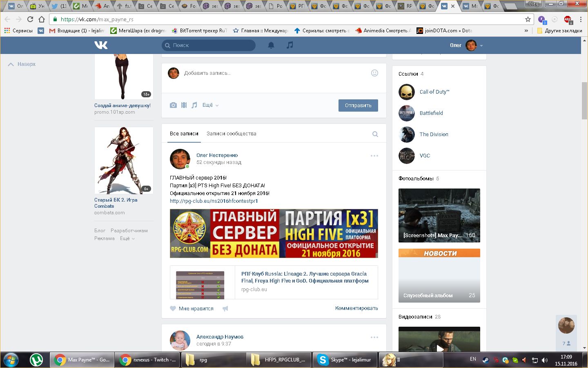Attach a video using the film icon
This screenshot has width=588, height=368.
pyautogui.click(x=184, y=105)
